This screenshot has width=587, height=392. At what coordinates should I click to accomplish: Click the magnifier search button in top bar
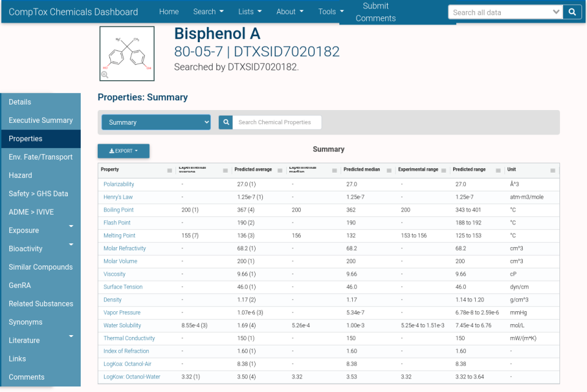(572, 12)
